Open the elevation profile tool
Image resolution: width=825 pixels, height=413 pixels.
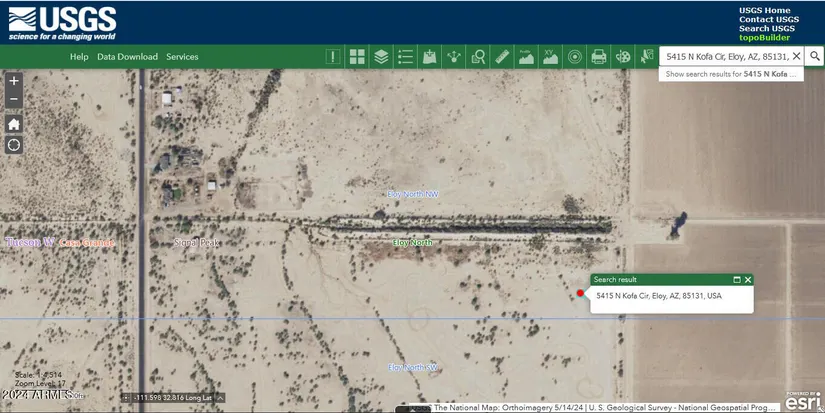pos(526,57)
